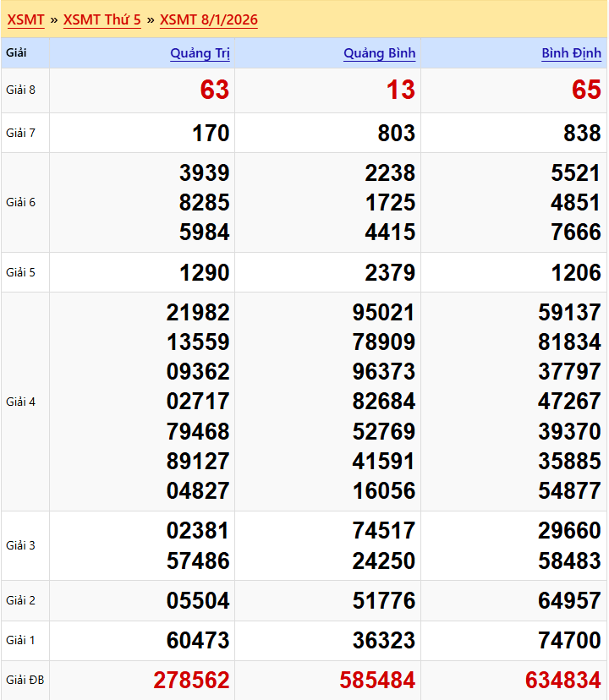The image size is (609, 700).
Task: Select Giải 2 number 51776
Action: [384, 601]
